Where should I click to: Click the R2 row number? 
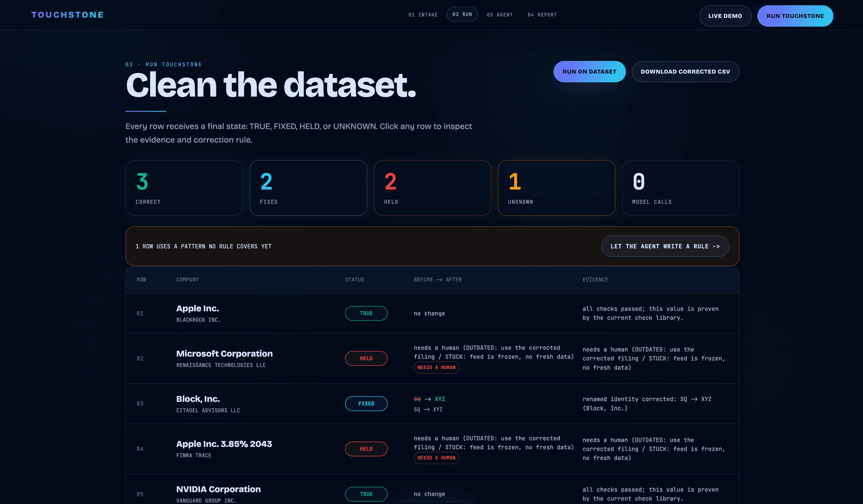coord(140,359)
